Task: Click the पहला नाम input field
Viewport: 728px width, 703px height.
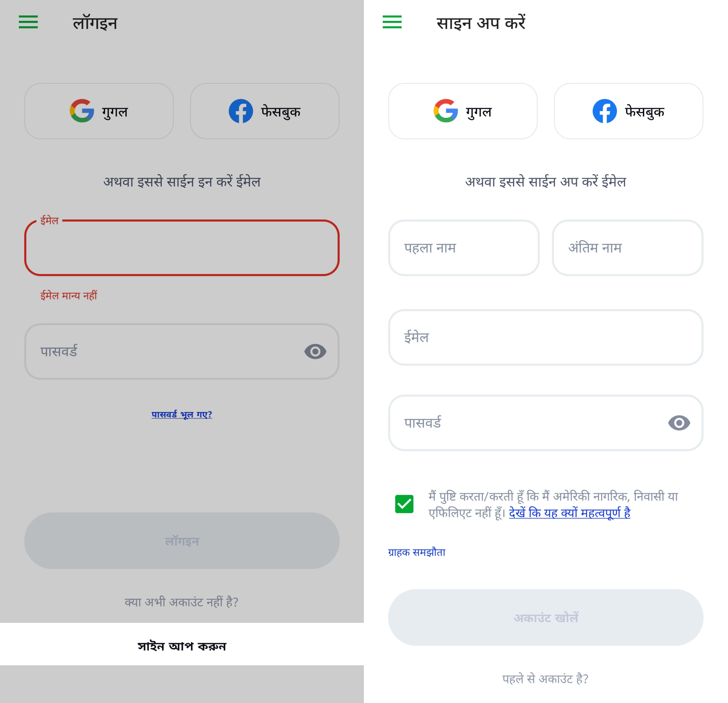Action: [x=464, y=248]
